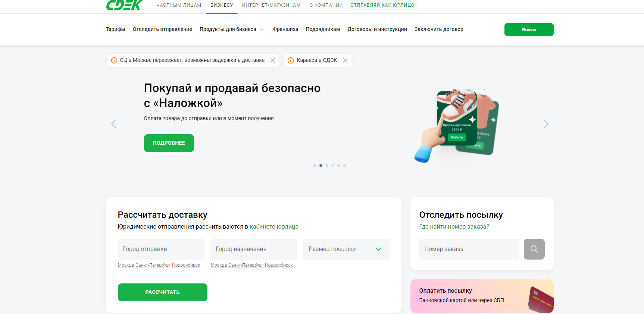The width and height of the screenshot is (644, 314).
Task: Close the 'Карьера в СДЭК' notice
Action: click(x=345, y=60)
